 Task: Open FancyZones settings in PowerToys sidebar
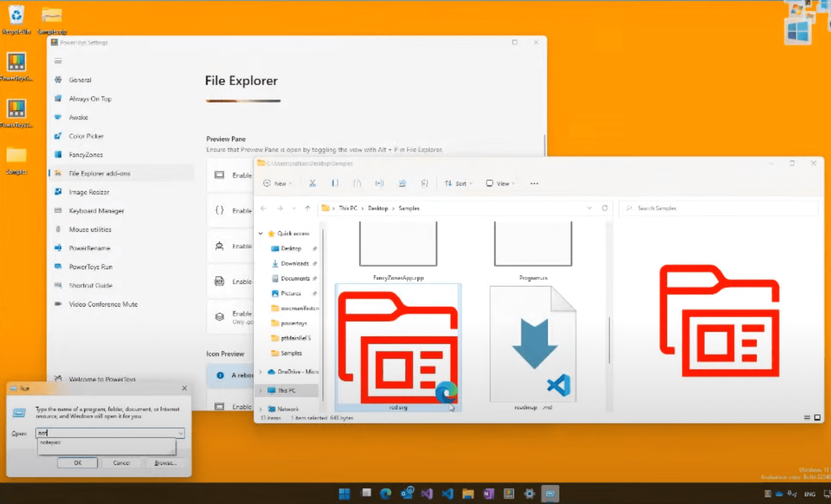(x=85, y=154)
